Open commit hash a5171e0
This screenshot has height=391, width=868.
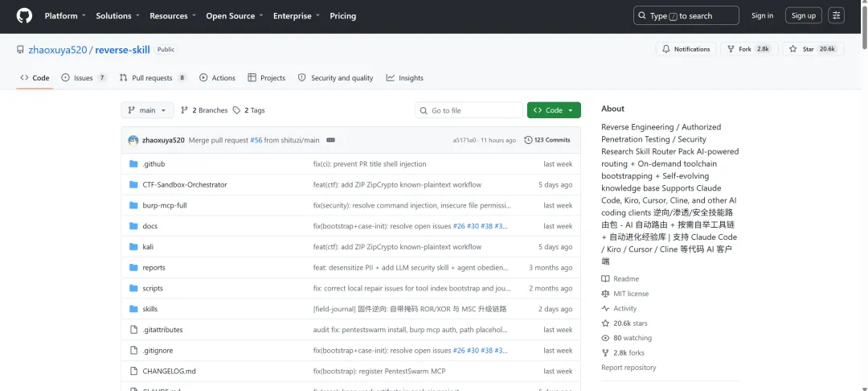(x=465, y=140)
